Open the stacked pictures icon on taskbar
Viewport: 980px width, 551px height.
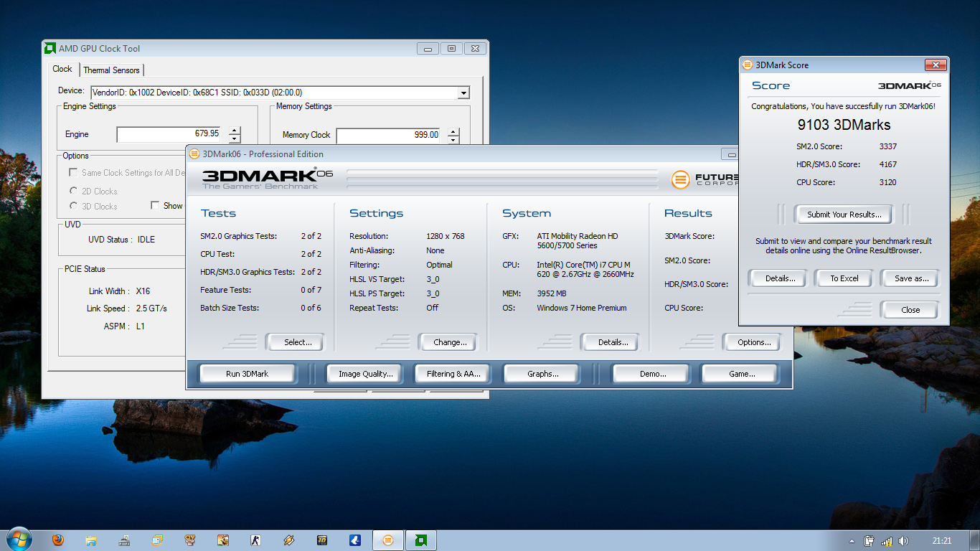point(157,540)
